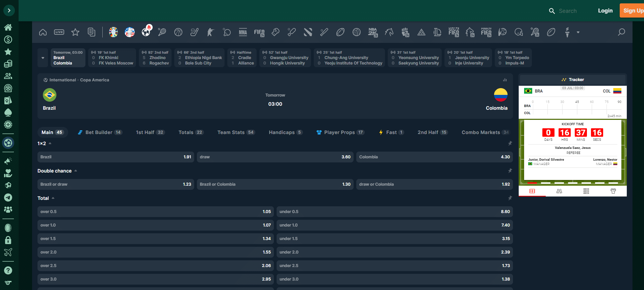
Task: Select the basketball sport icon
Action: coord(178,32)
